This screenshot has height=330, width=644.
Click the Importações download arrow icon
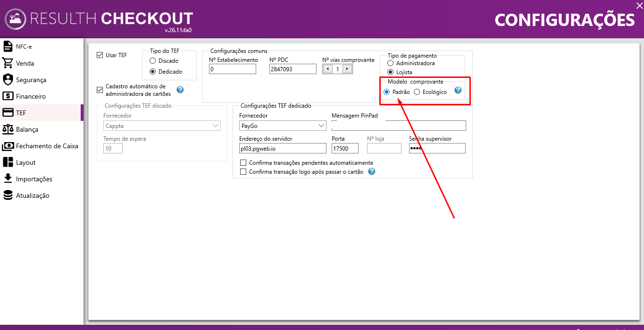(x=8, y=178)
